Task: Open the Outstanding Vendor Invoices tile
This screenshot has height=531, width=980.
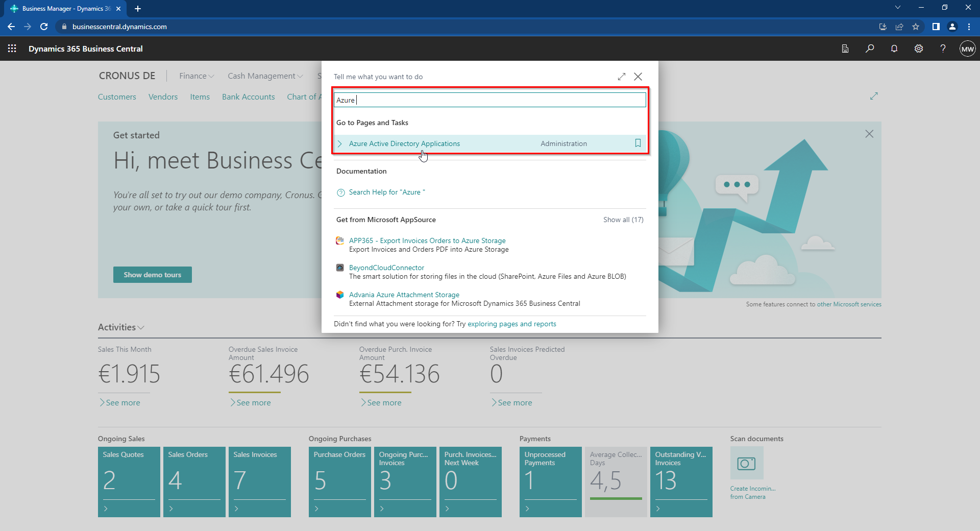Action: [x=681, y=482]
